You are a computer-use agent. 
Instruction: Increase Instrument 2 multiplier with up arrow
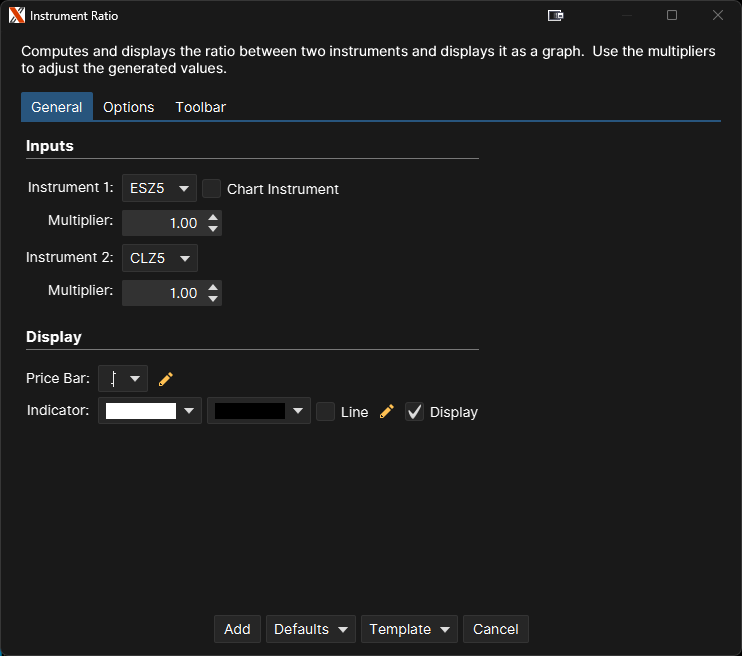213,287
